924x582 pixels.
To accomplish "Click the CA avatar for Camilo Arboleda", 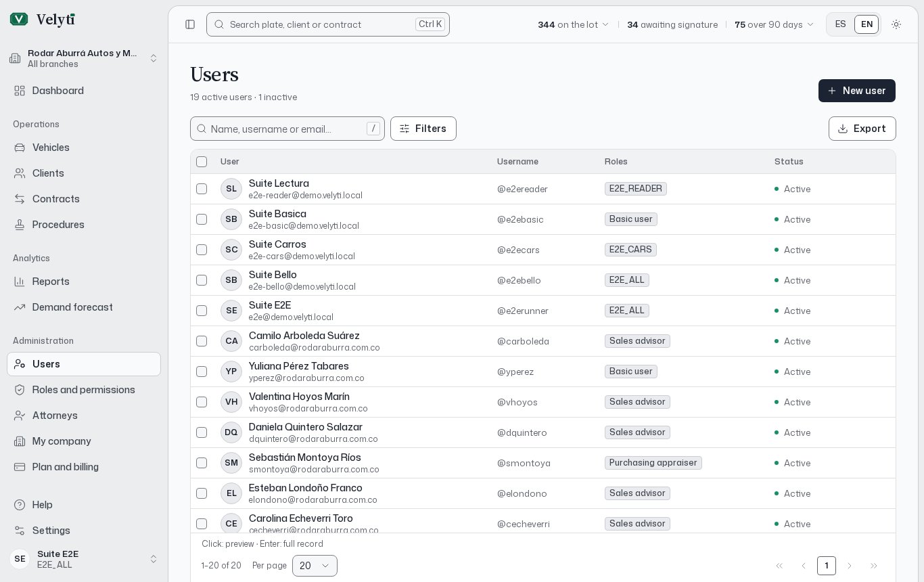I will point(231,341).
